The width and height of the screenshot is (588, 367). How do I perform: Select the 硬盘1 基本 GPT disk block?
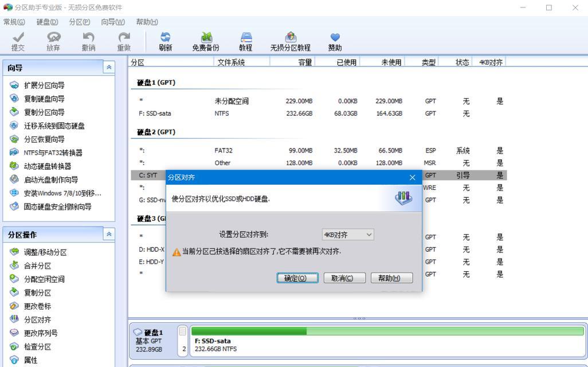tap(154, 341)
